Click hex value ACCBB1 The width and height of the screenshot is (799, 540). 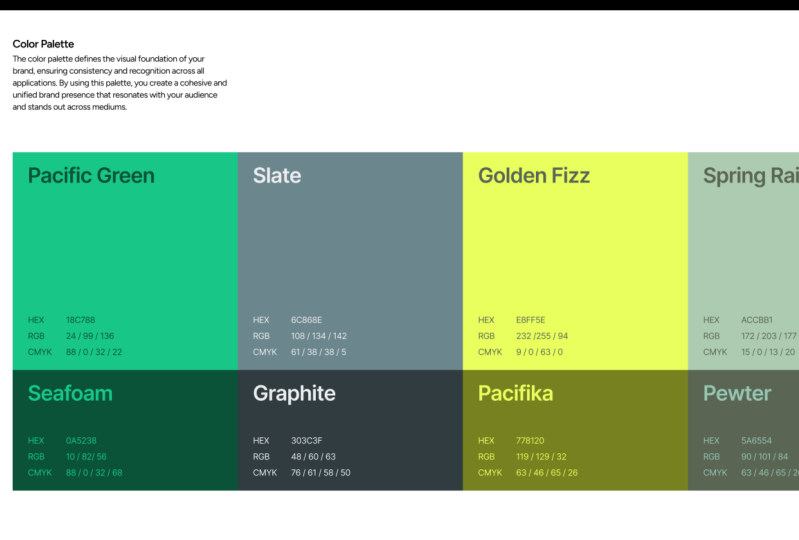(x=757, y=320)
